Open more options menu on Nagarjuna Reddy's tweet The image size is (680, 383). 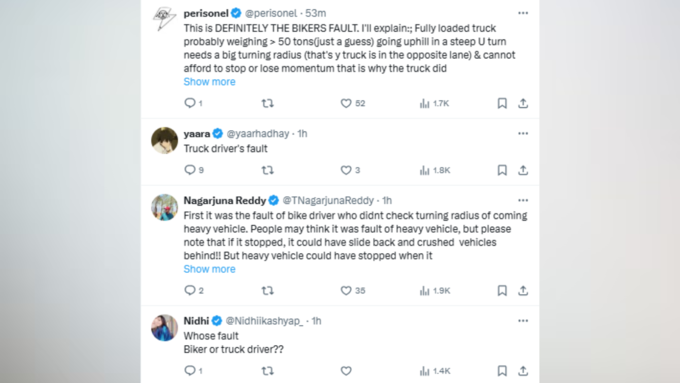[x=523, y=200]
